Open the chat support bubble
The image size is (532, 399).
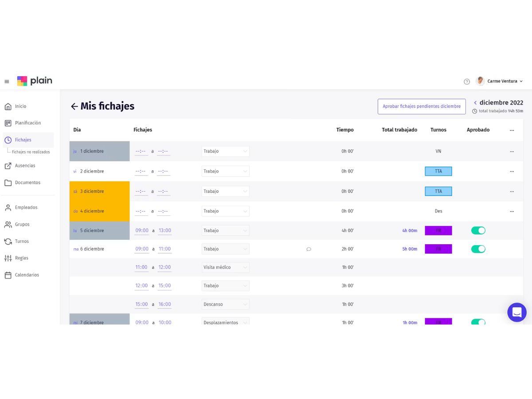517,313
